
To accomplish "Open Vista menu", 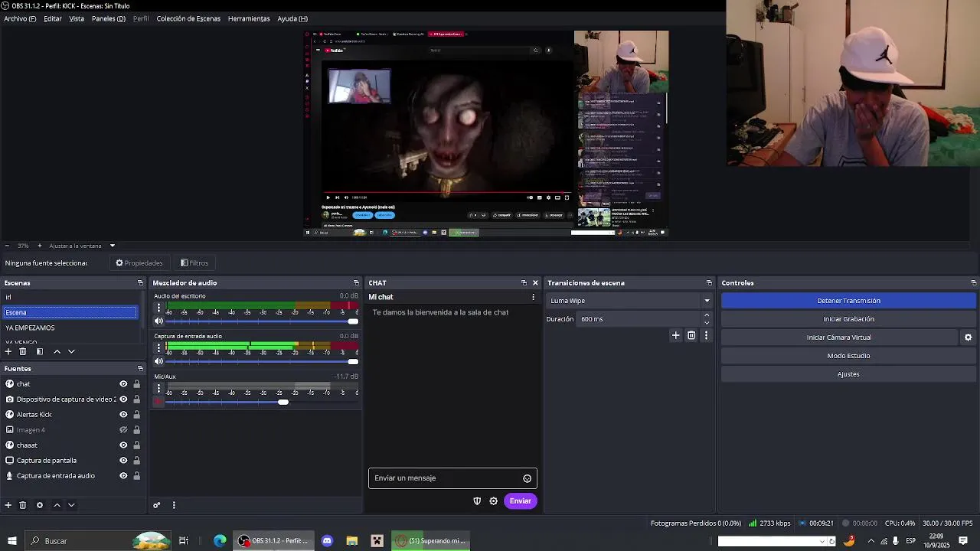I will pyautogui.click(x=77, y=18).
